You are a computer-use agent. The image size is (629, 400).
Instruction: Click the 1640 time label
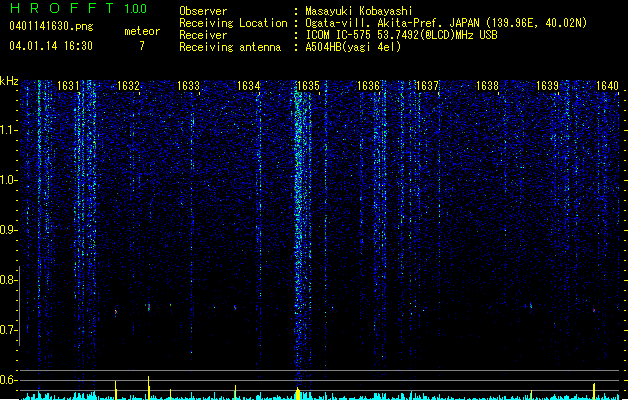(607, 86)
